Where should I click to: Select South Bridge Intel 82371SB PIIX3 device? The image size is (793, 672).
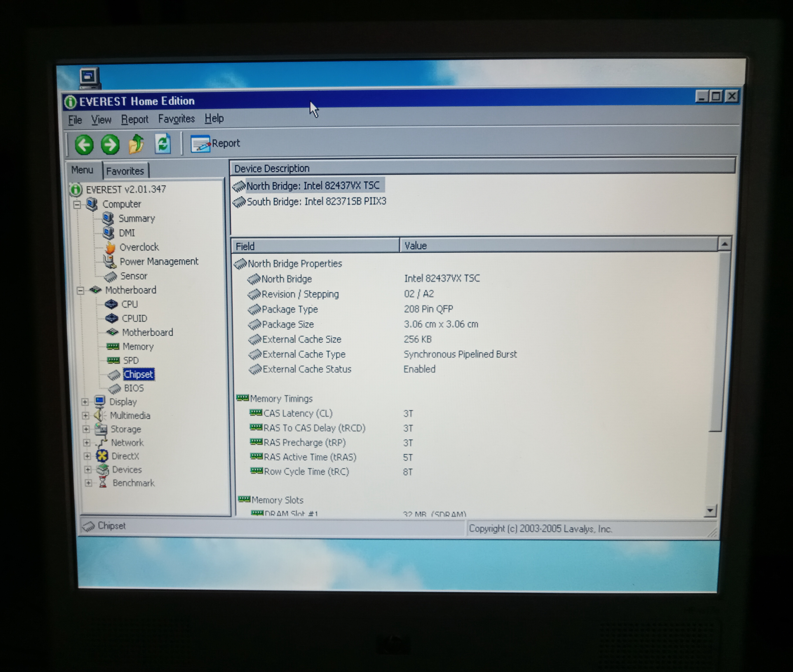pos(316,202)
